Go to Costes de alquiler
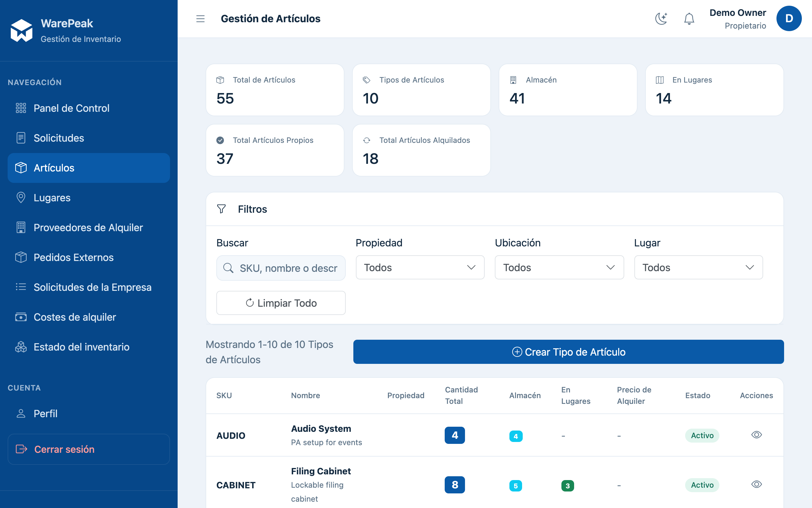Screen dimensions: 812x508 (88, 317)
